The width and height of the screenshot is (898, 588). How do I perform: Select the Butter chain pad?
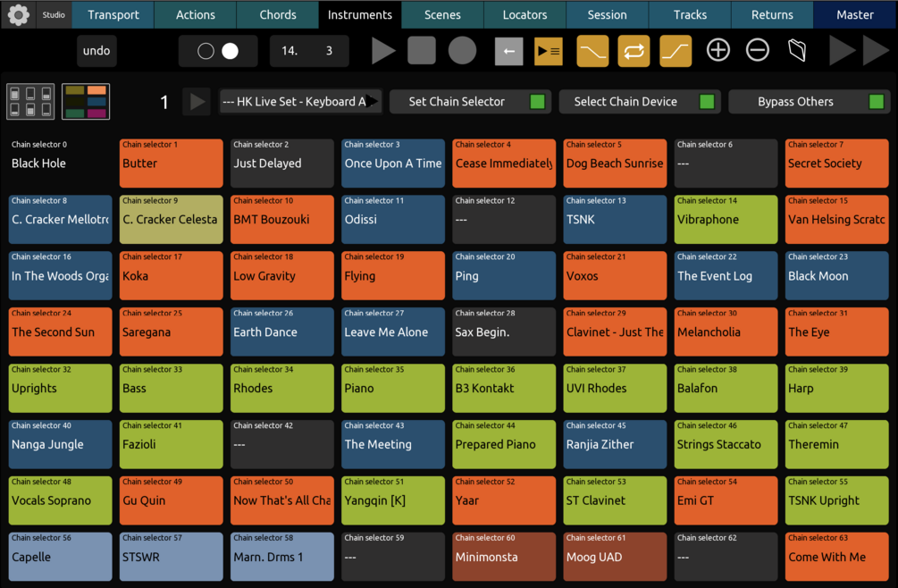pos(172,164)
